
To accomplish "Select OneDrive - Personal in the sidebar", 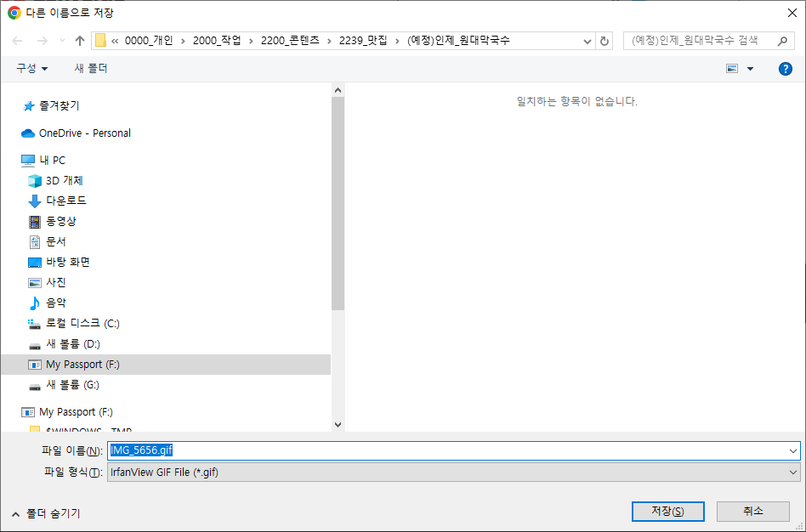I will click(x=82, y=133).
